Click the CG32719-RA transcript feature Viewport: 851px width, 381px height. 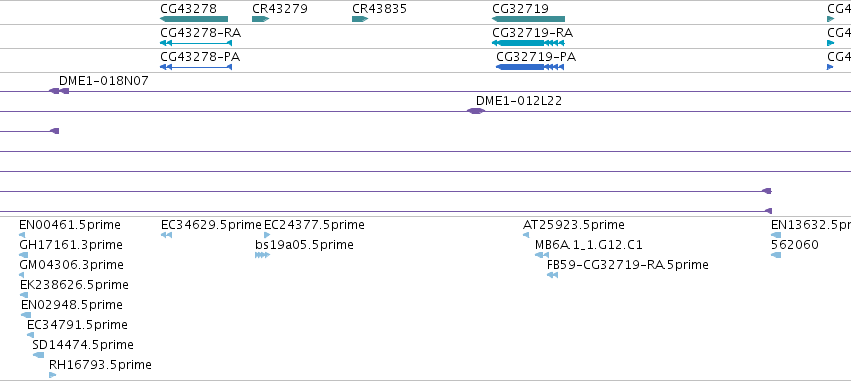click(x=528, y=43)
